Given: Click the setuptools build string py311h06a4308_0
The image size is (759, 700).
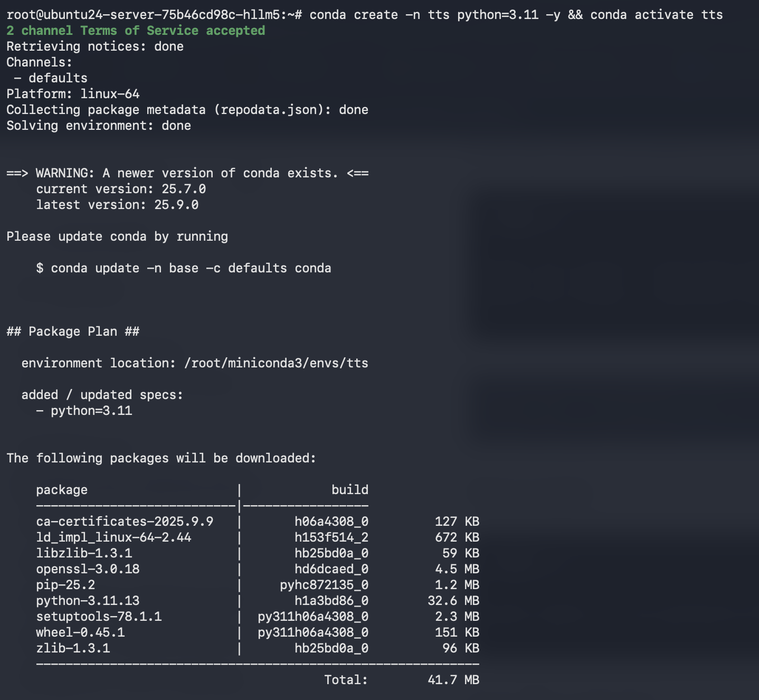Looking at the screenshot, I should click(312, 617).
